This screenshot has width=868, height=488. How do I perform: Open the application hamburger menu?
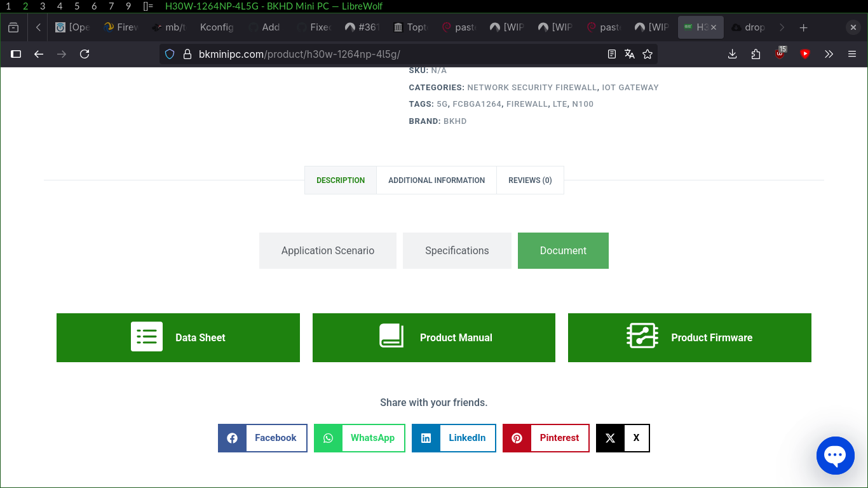[x=852, y=54]
